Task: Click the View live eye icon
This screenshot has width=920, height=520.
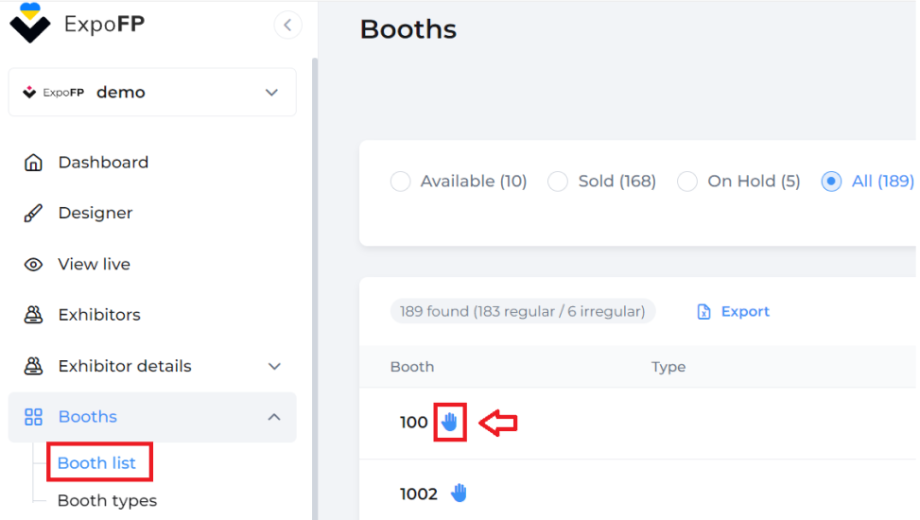Action: click(33, 265)
